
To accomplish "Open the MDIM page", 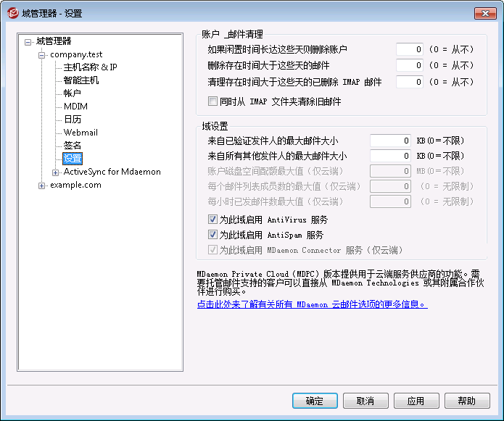I will [x=75, y=107].
